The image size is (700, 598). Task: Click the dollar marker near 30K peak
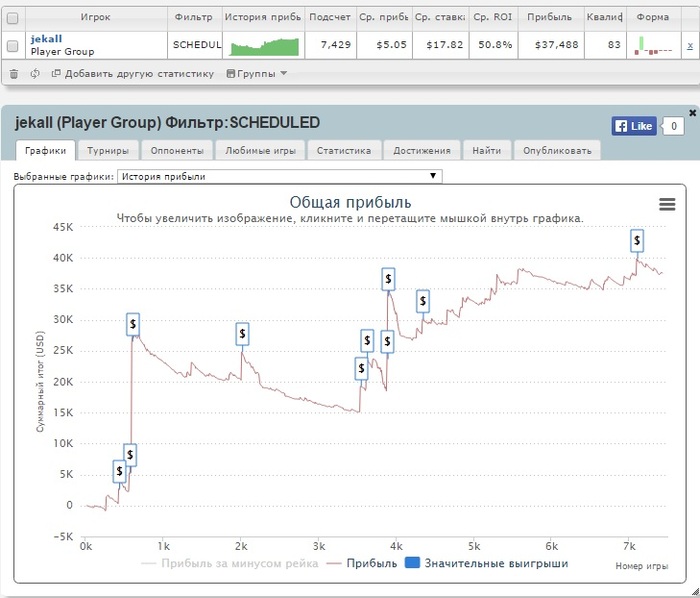(133, 324)
